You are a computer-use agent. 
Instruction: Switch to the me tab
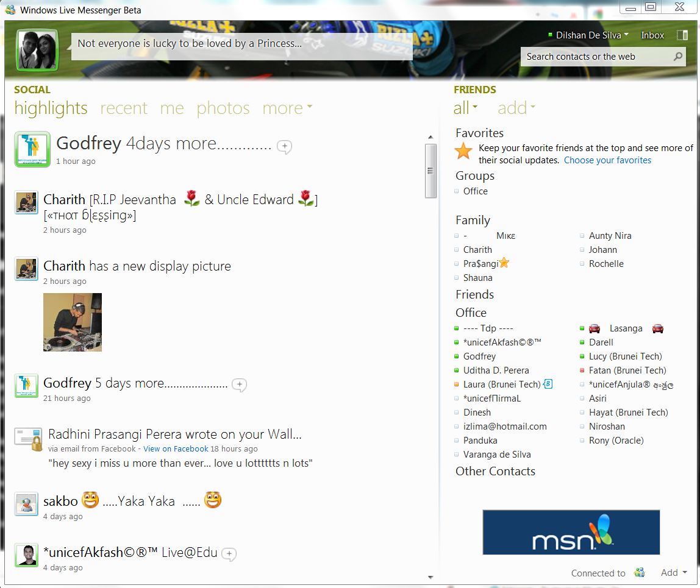[x=172, y=108]
